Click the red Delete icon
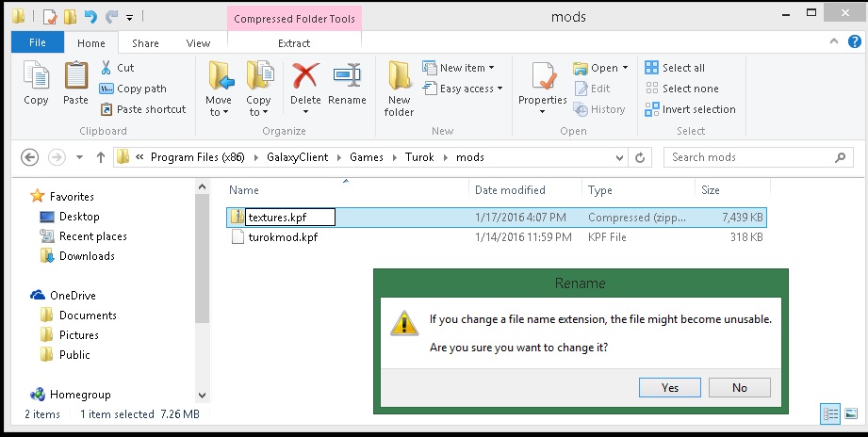The image size is (868, 437). (x=305, y=83)
